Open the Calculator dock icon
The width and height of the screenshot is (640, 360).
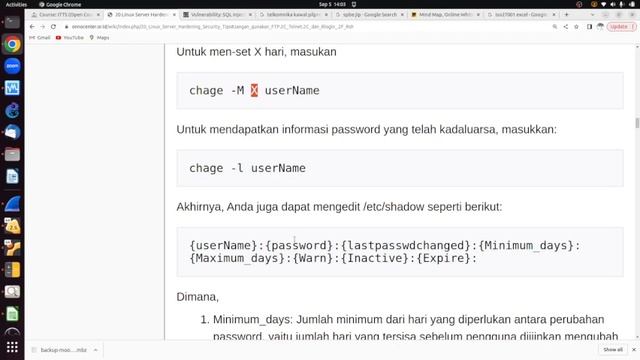point(12,270)
